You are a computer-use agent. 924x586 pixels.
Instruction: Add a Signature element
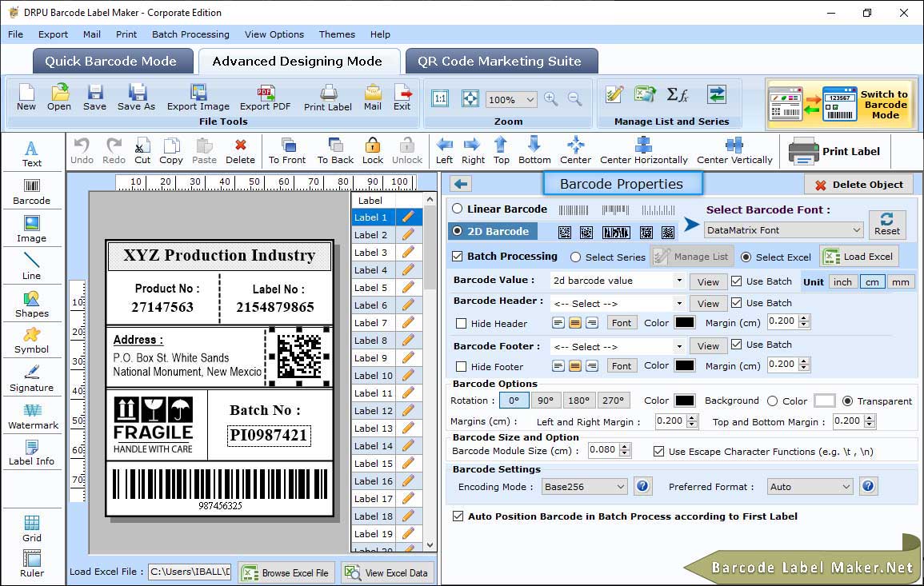pyautogui.click(x=32, y=379)
